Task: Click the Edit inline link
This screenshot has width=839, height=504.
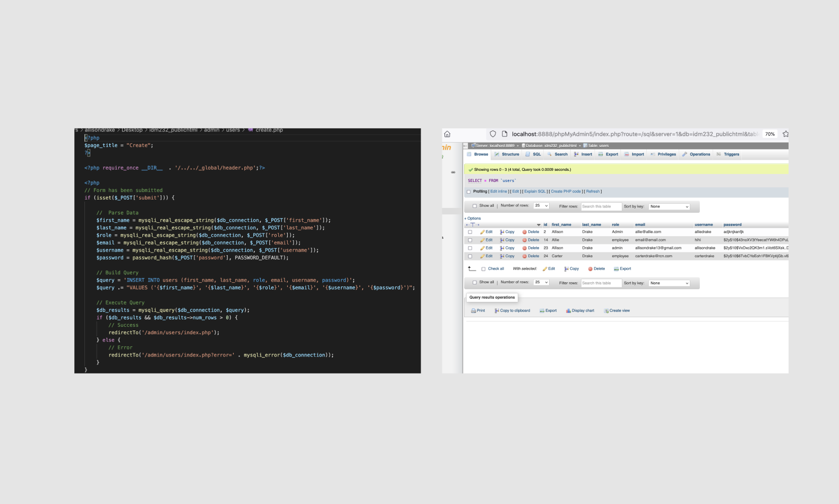Action: click(499, 192)
